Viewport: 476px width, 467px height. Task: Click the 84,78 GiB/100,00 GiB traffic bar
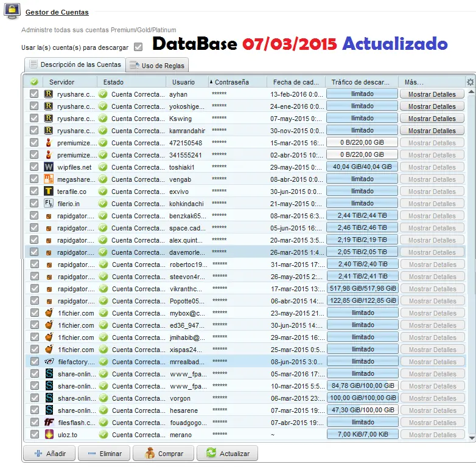363,386
